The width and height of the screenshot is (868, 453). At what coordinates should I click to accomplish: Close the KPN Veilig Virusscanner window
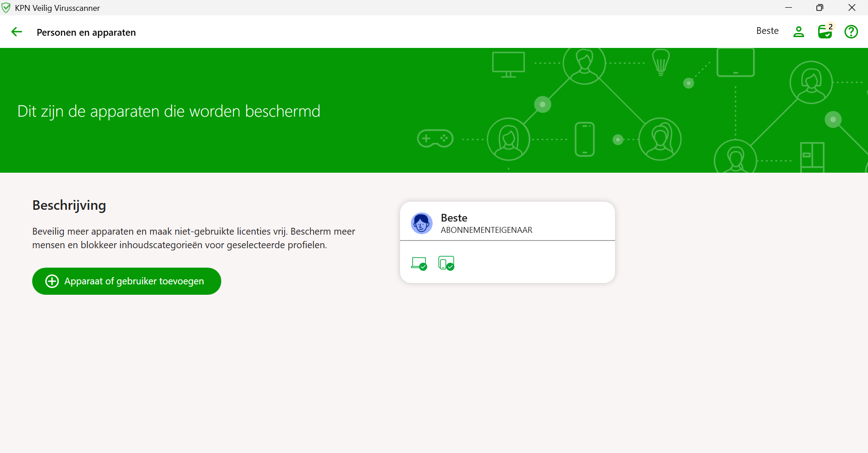click(852, 8)
